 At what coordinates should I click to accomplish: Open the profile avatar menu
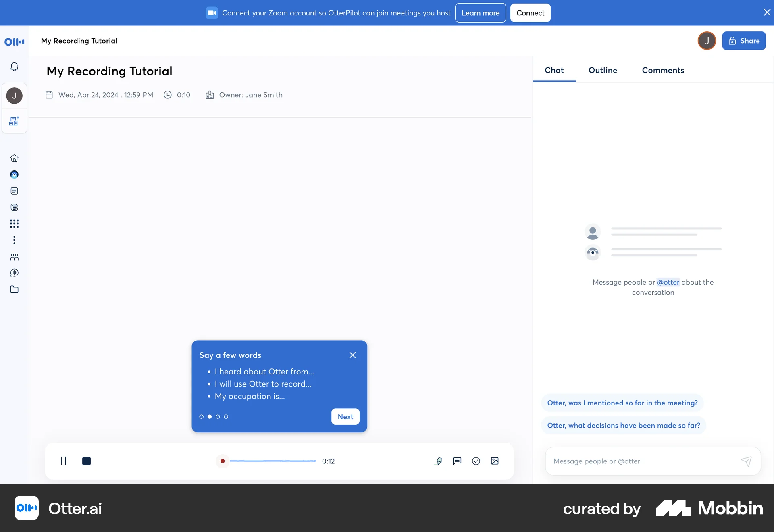(x=706, y=41)
